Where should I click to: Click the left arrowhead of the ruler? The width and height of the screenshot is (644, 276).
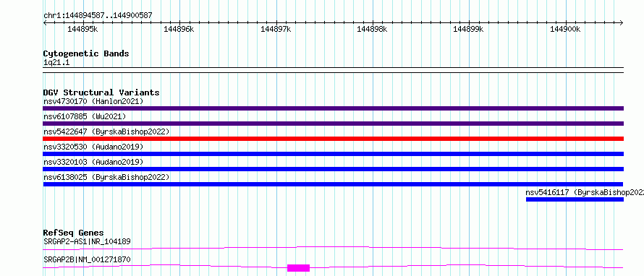tap(45, 22)
